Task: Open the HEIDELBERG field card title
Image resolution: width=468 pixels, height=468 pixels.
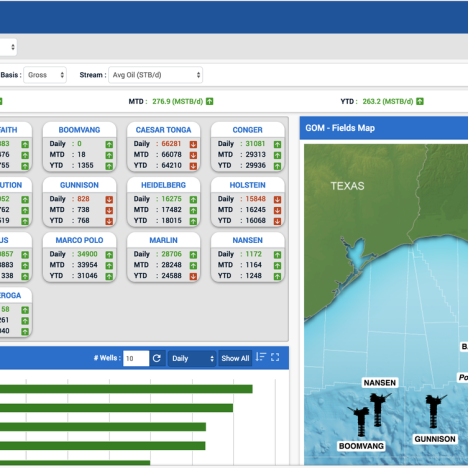Action: coord(163,185)
